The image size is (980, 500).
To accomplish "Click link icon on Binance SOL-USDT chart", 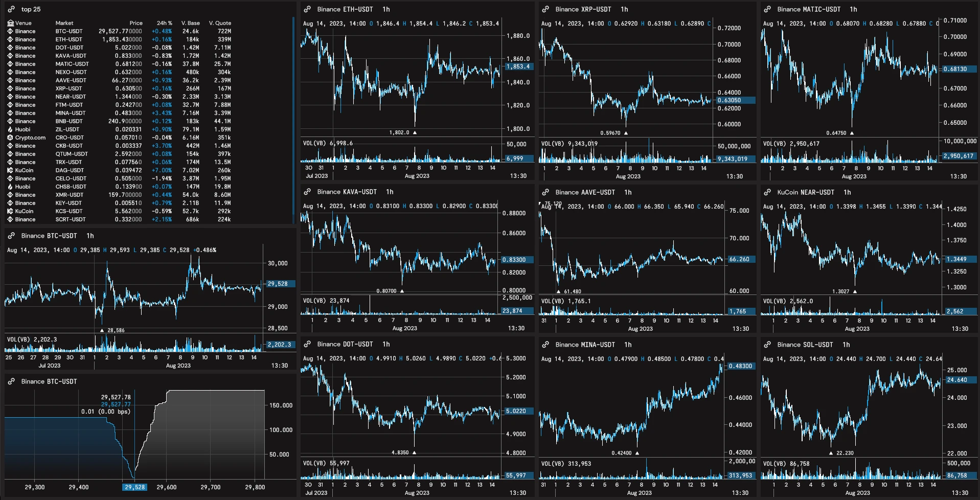I will coord(767,345).
